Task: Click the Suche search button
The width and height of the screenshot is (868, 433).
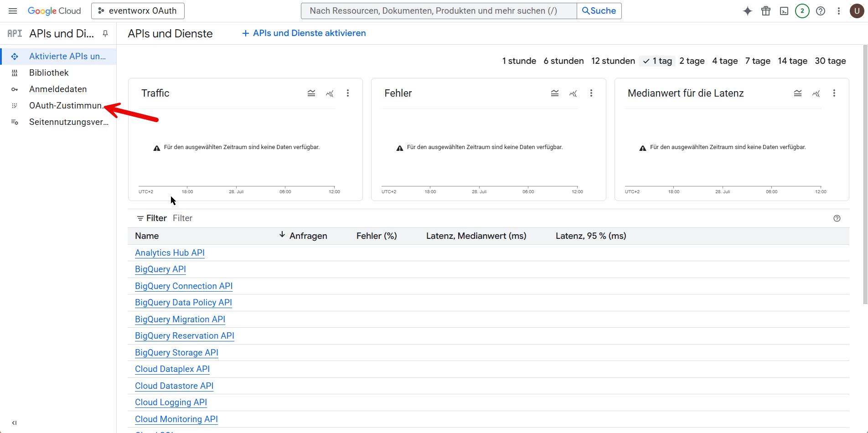Action: 599,11
